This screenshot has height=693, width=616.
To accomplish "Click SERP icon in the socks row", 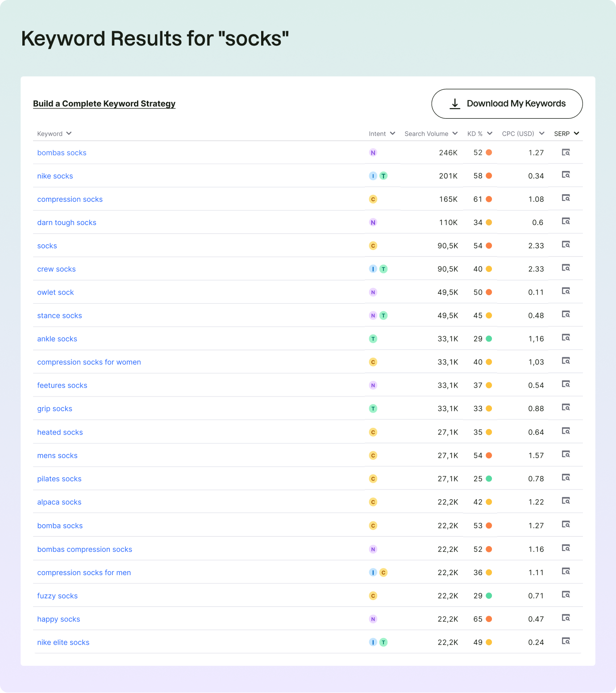I will [566, 244].
